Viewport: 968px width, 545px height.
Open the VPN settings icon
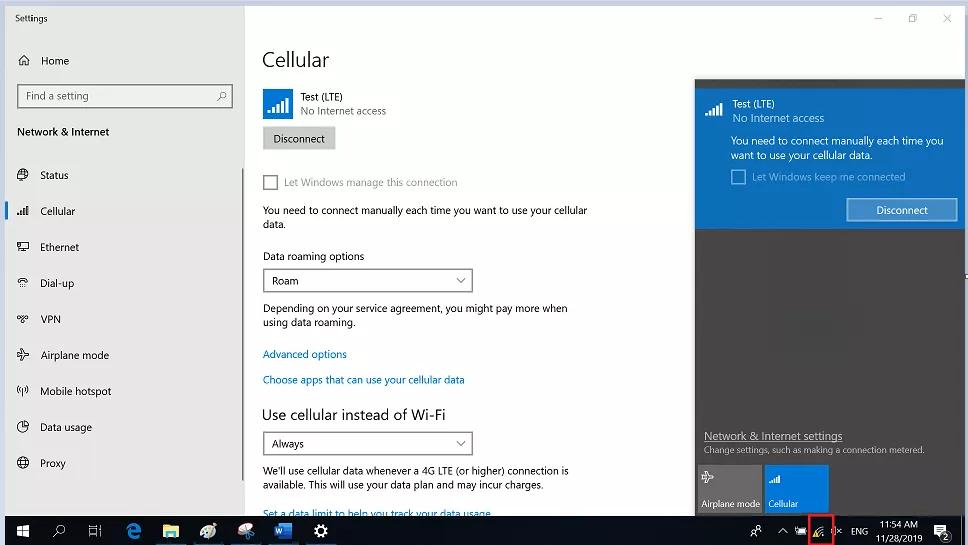[23, 319]
